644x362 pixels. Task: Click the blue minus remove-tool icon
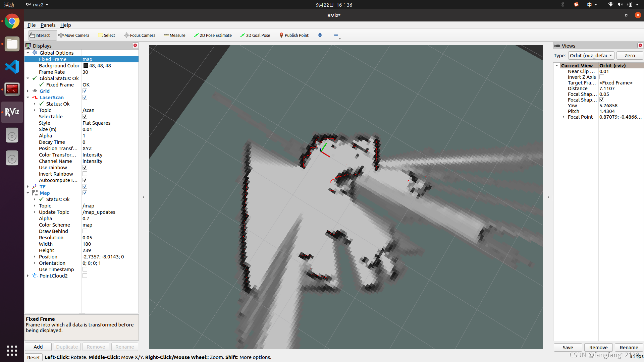pos(336,35)
